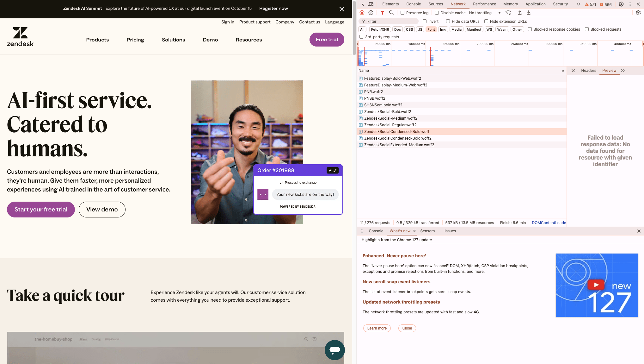The height and width of the screenshot is (364, 644).
Task: Expand more request detail tabs chevron
Action: (x=623, y=71)
